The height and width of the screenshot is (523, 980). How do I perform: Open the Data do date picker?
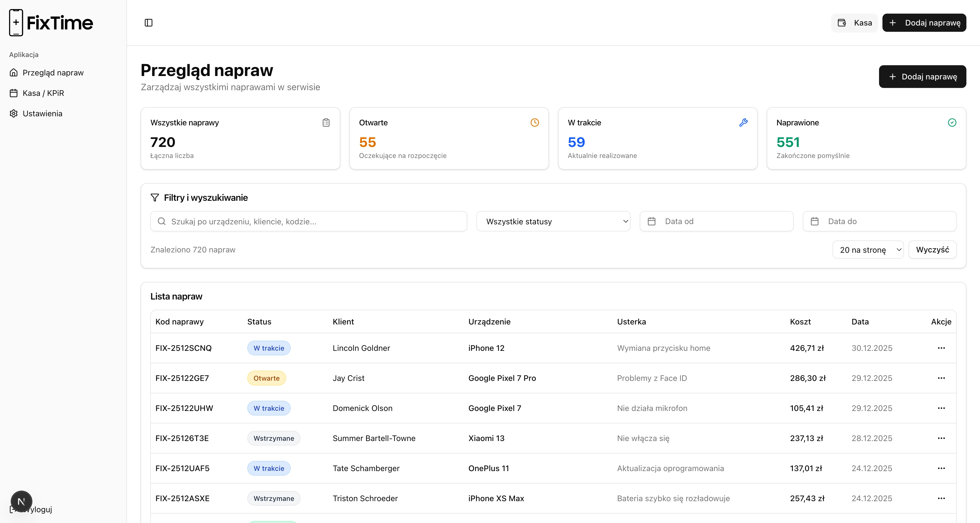[x=879, y=222]
